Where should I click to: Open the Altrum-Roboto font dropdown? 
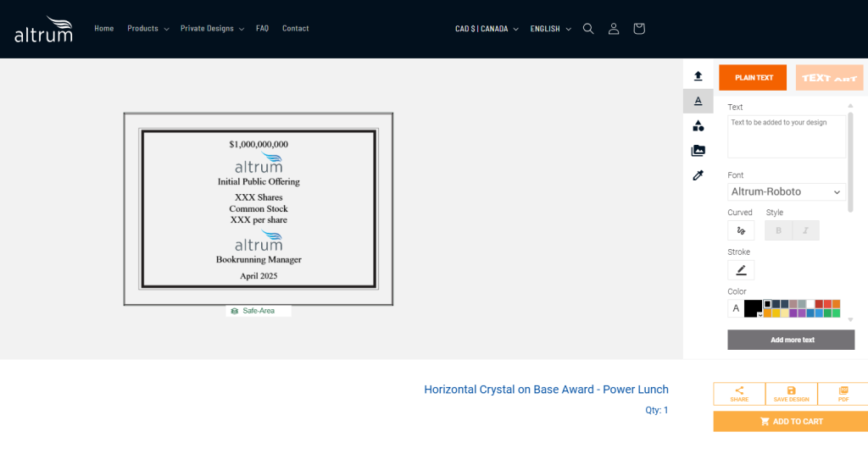(x=787, y=192)
